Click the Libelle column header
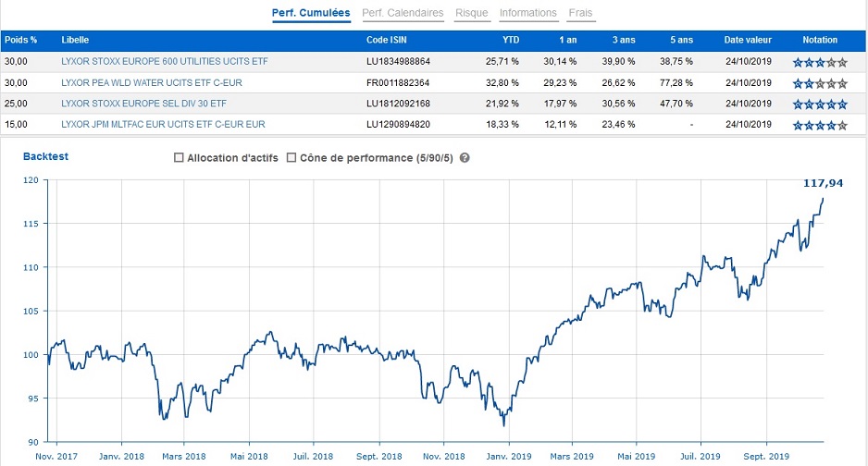The image size is (868, 466). [75, 40]
